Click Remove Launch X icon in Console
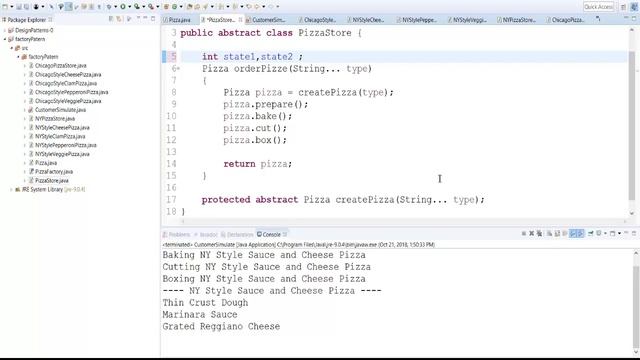Viewport: 640px width, 360px height. tap(531, 233)
